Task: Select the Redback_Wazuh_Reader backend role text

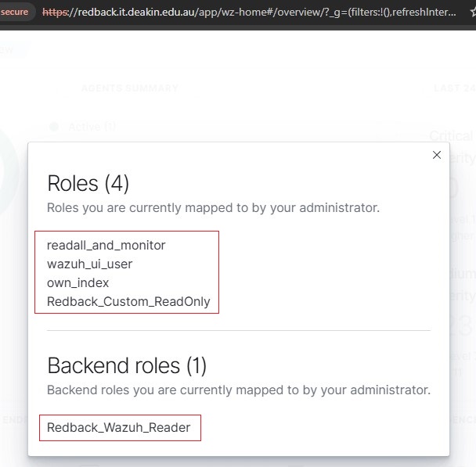Action: 119,428
